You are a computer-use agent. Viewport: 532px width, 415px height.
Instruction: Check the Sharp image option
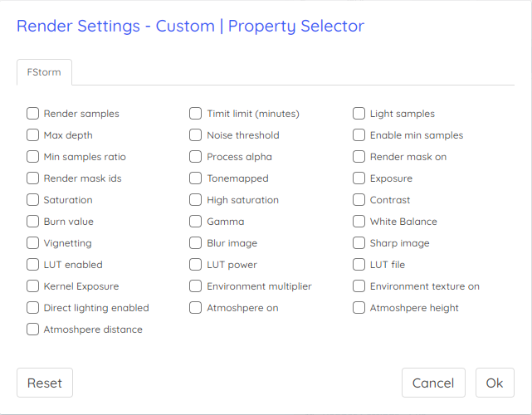(359, 243)
